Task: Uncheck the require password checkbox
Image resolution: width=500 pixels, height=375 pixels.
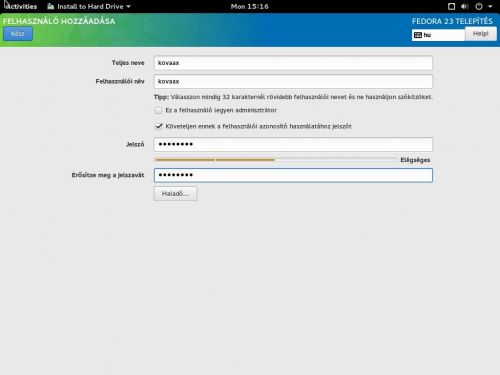Action: click(159, 126)
